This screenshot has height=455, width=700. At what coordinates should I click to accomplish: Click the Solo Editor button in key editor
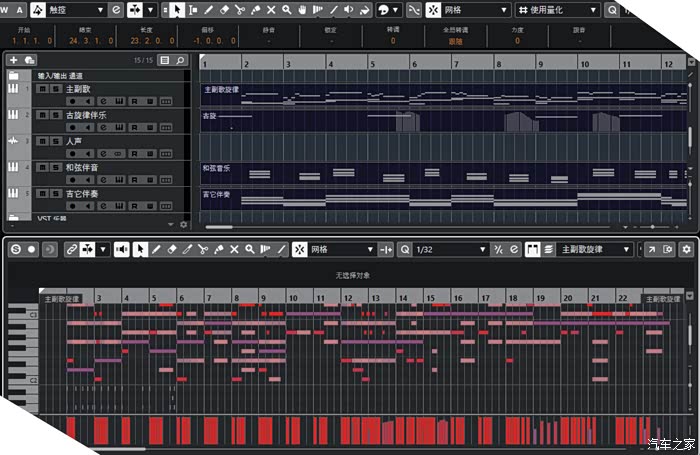(x=15, y=249)
